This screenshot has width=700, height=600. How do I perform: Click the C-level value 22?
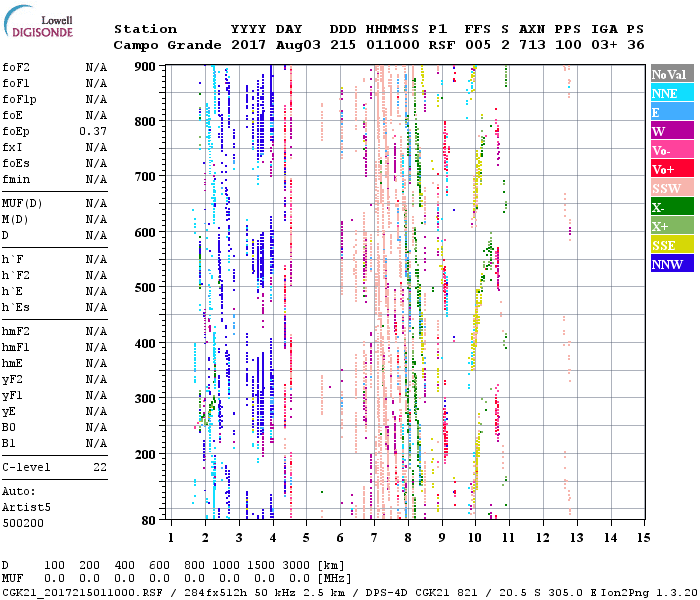[100, 467]
